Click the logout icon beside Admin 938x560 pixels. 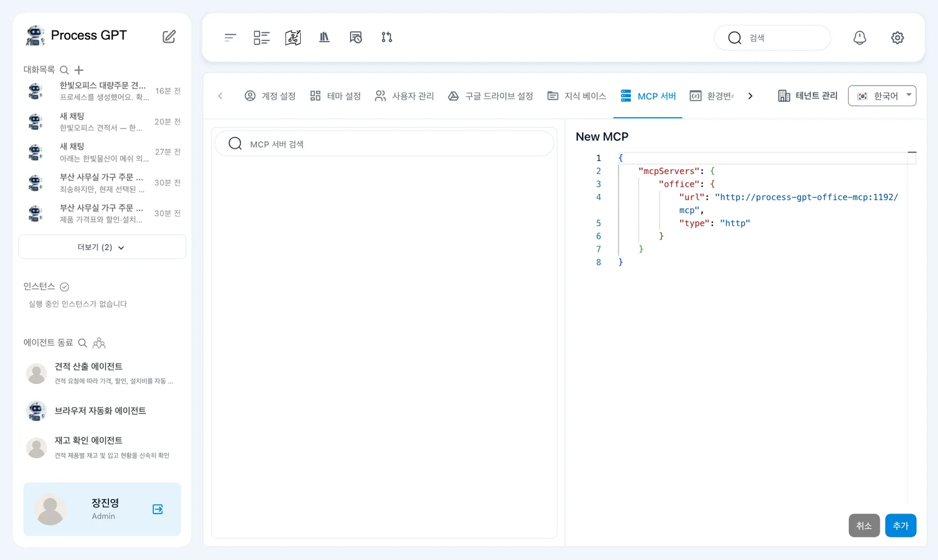(158, 509)
